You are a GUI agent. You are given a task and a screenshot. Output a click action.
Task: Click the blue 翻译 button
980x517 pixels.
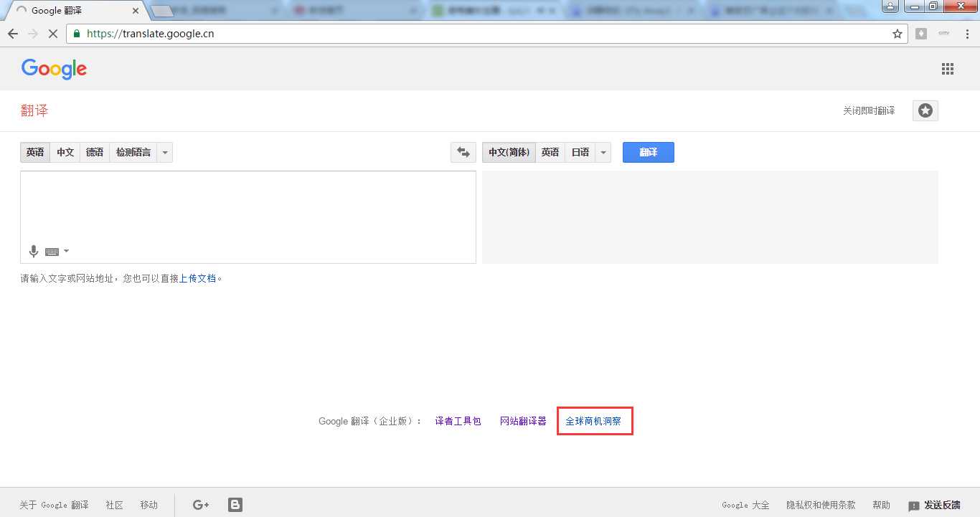click(x=649, y=152)
